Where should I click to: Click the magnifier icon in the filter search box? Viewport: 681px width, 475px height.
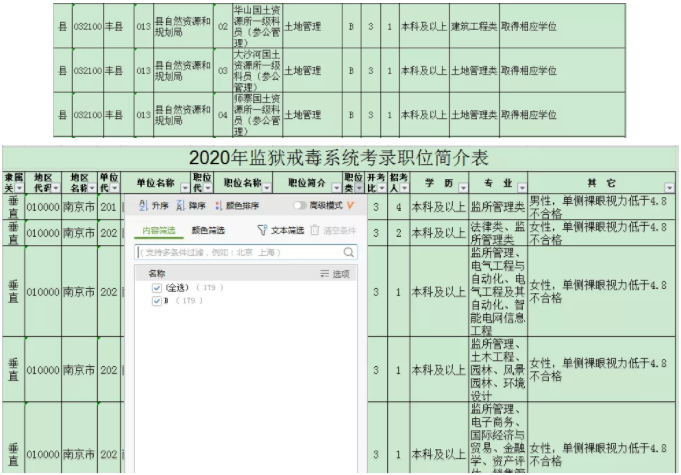pyautogui.click(x=348, y=252)
